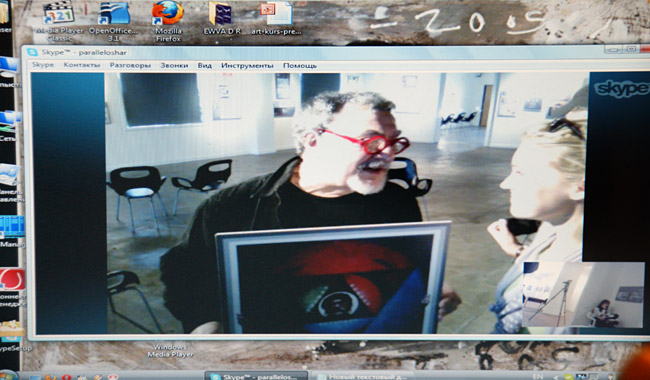The image size is (650, 380).
Task: Open the Вид menu
Action: pos(204,65)
